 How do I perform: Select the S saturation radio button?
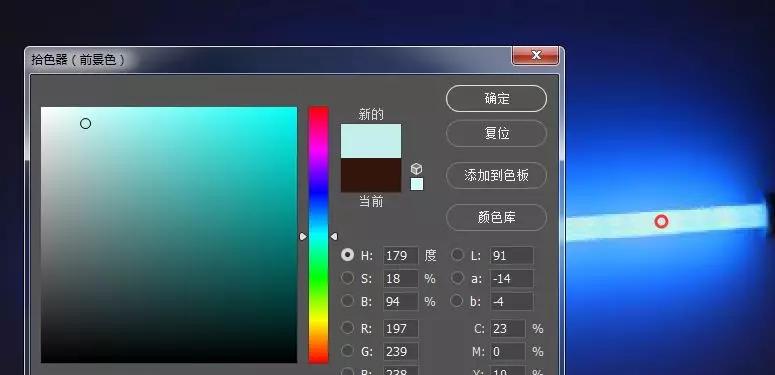coord(347,278)
